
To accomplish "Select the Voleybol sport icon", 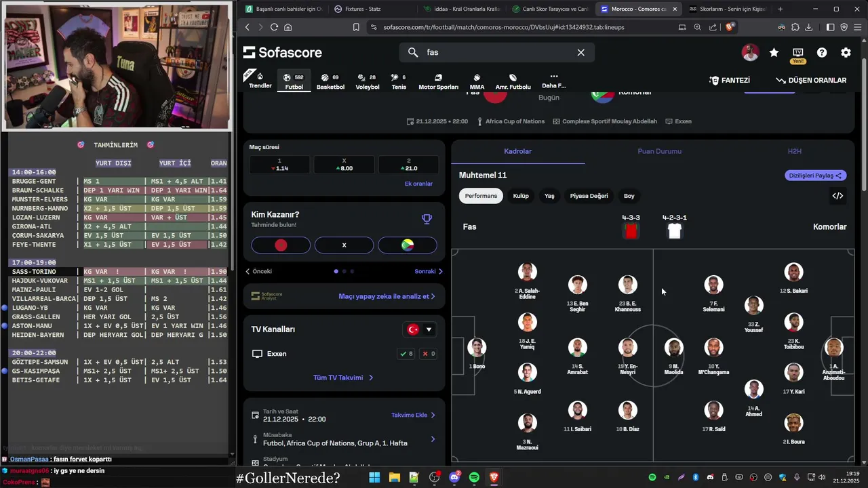I will (367, 81).
